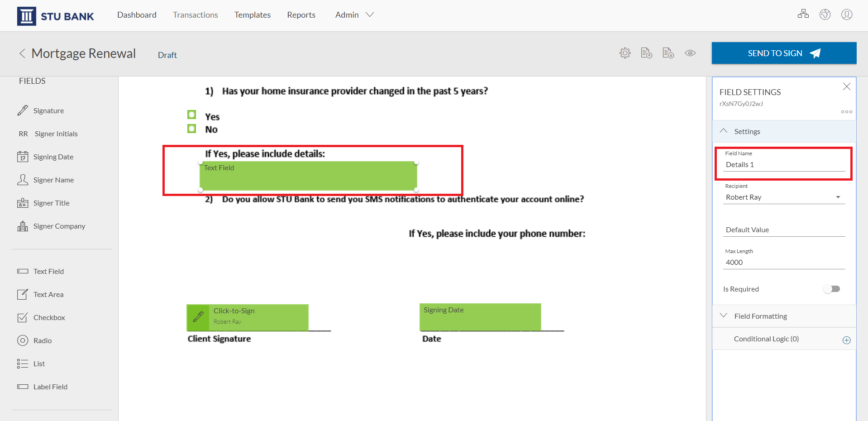This screenshot has width=868, height=421.
Task: Click the Draft status label
Action: click(x=167, y=55)
